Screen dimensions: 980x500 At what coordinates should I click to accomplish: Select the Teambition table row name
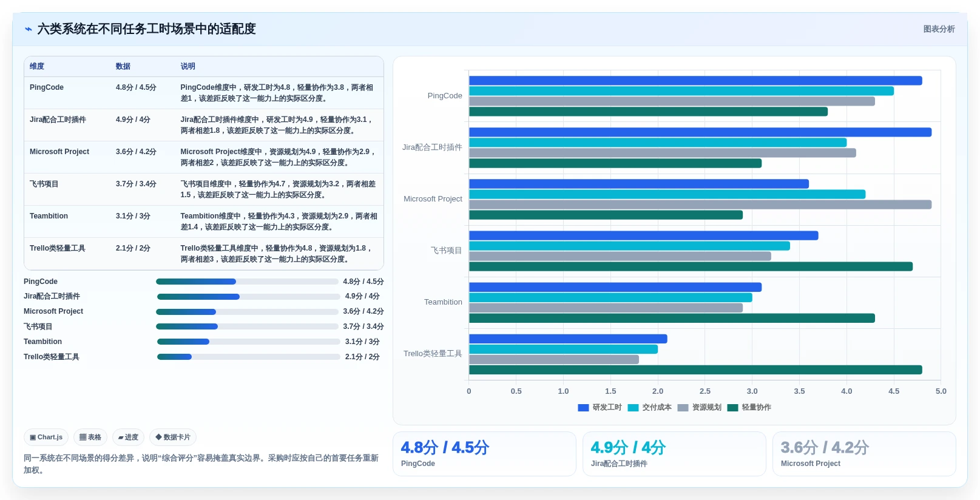tap(49, 216)
